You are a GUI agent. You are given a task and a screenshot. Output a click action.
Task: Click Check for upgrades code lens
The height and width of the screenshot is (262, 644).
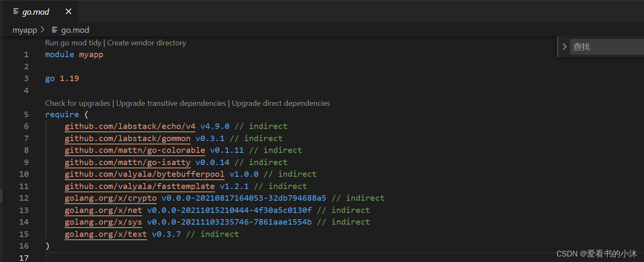[x=77, y=103]
